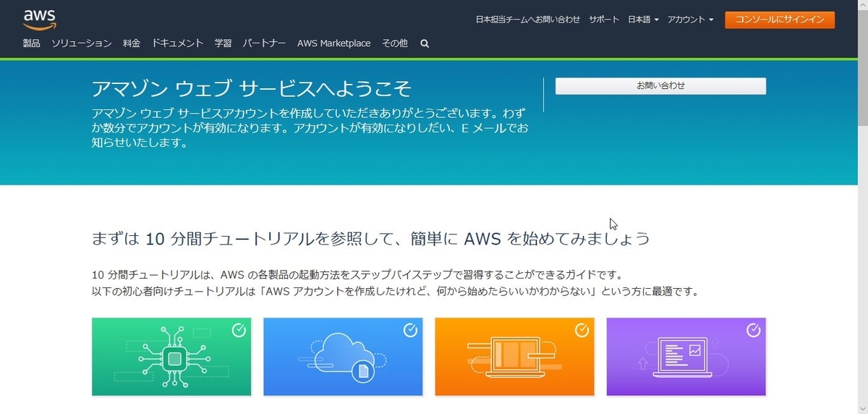The width and height of the screenshot is (868, 414).
Task: Click checkmark badge on orange tutorial card
Action: (x=582, y=330)
